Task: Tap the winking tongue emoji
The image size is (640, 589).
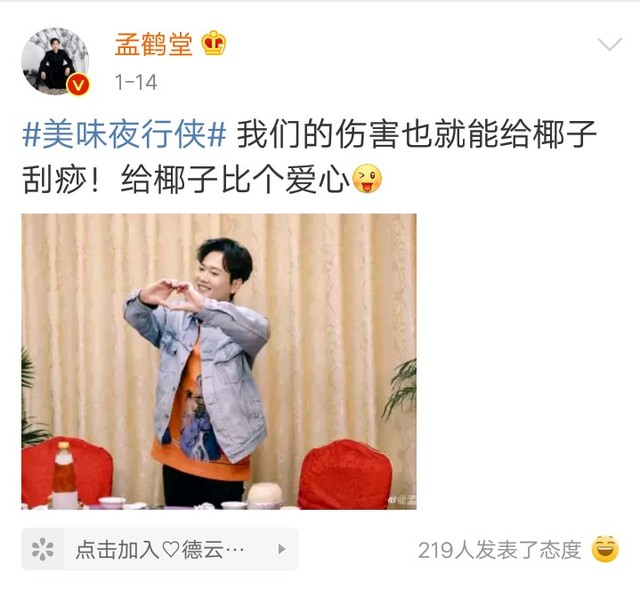Action: pos(367,178)
